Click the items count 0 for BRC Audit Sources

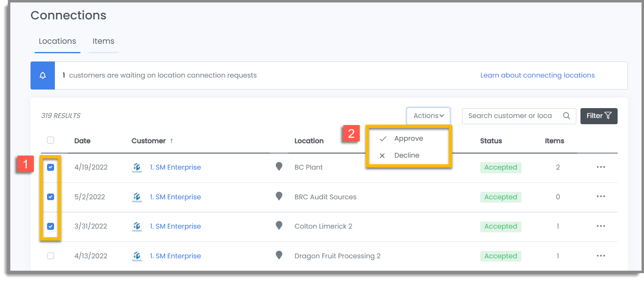click(558, 197)
